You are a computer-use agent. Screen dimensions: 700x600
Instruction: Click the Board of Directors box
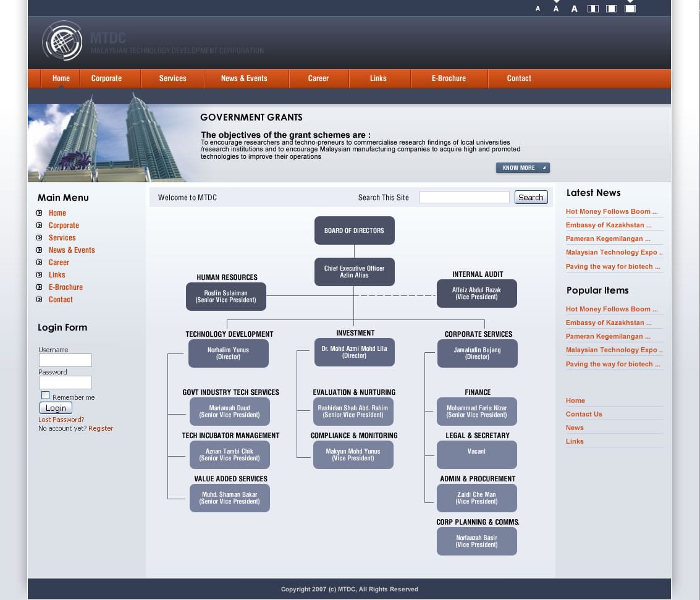(x=355, y=230)
